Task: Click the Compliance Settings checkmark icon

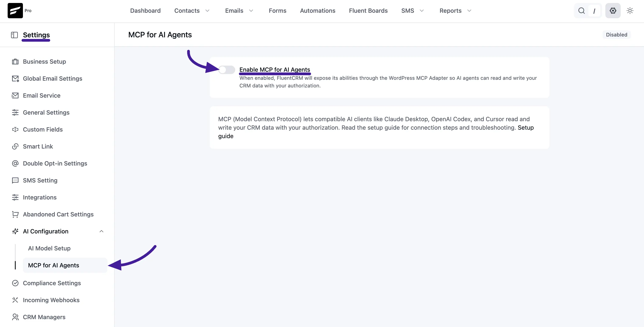Action: 15,283
